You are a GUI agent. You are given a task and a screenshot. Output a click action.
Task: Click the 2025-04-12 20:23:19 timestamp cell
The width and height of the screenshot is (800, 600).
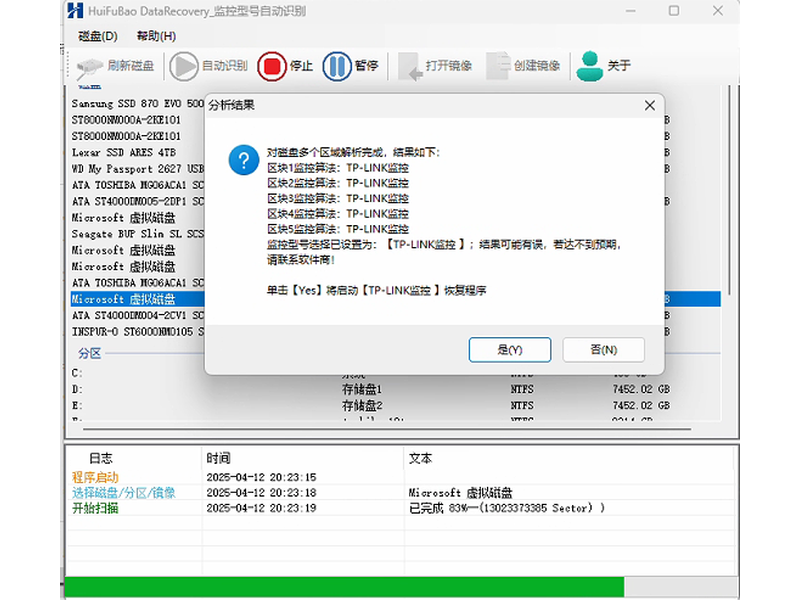click(x=261, y=508)
